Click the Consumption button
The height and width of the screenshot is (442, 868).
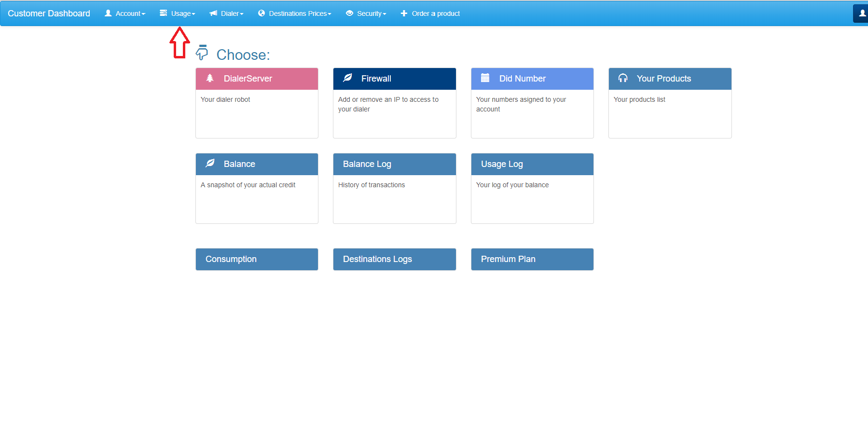pyautogui.click(x=257, y=259)
